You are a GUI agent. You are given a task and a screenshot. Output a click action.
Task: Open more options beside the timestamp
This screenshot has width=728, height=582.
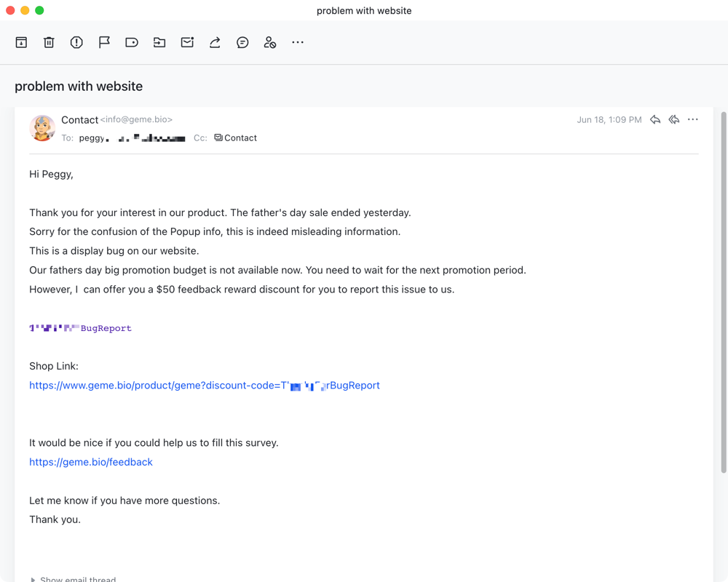(692, 119)
